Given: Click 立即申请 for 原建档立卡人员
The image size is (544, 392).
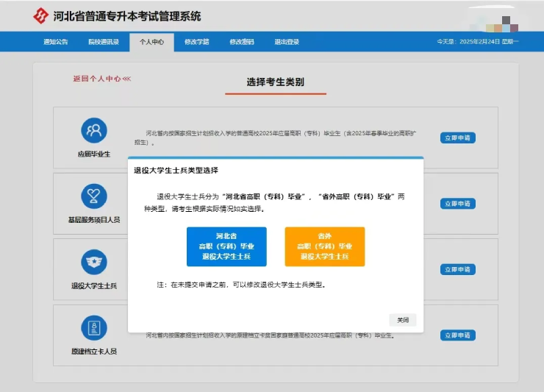Looking at the screenshot, I should tap(458, 335).
